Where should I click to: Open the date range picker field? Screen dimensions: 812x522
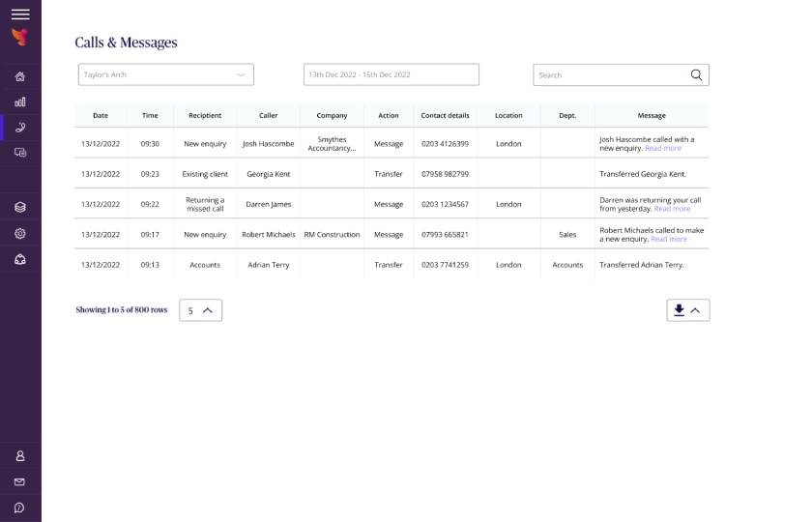tap(391, 74)
